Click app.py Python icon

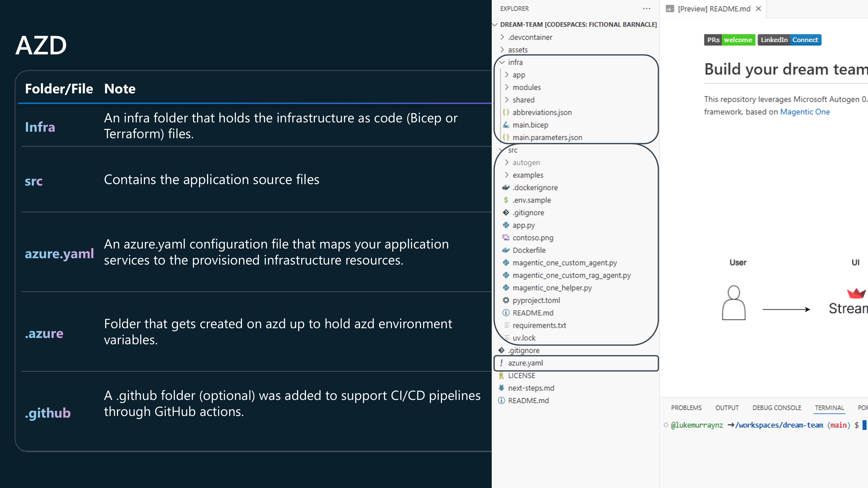[x=506, y=225]
